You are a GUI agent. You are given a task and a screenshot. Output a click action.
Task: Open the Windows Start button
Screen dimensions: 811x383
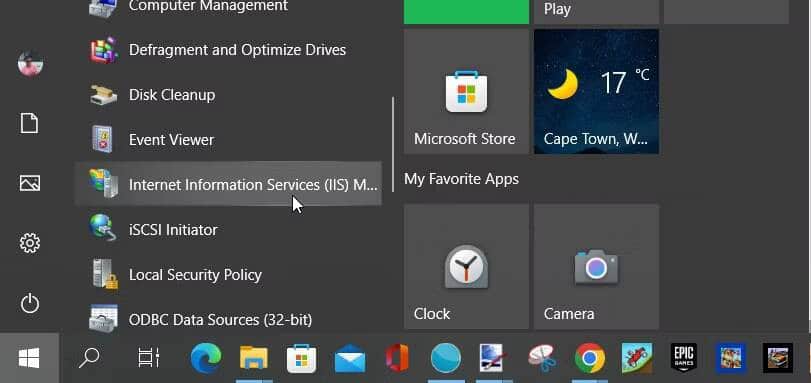click(x=29, y=358)
